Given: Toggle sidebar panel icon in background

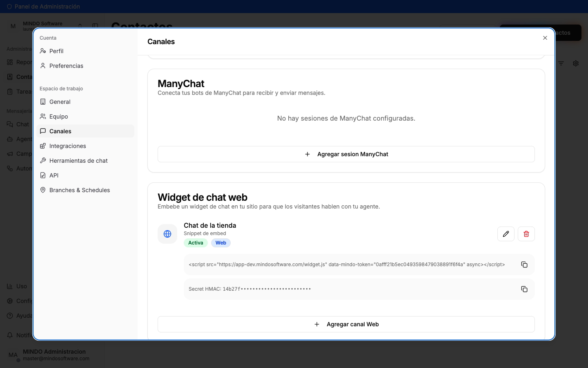Looking at the screenshot, I should click(x=95, y=26).
